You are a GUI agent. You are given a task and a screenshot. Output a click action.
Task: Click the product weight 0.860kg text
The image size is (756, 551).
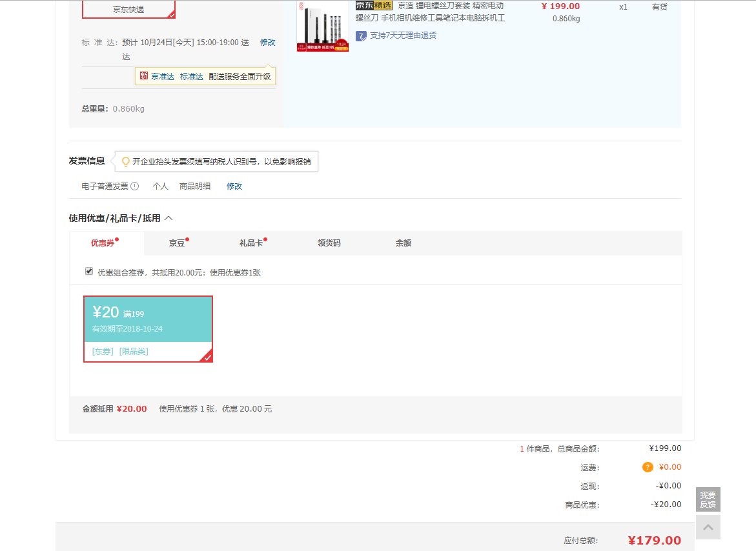567,19
